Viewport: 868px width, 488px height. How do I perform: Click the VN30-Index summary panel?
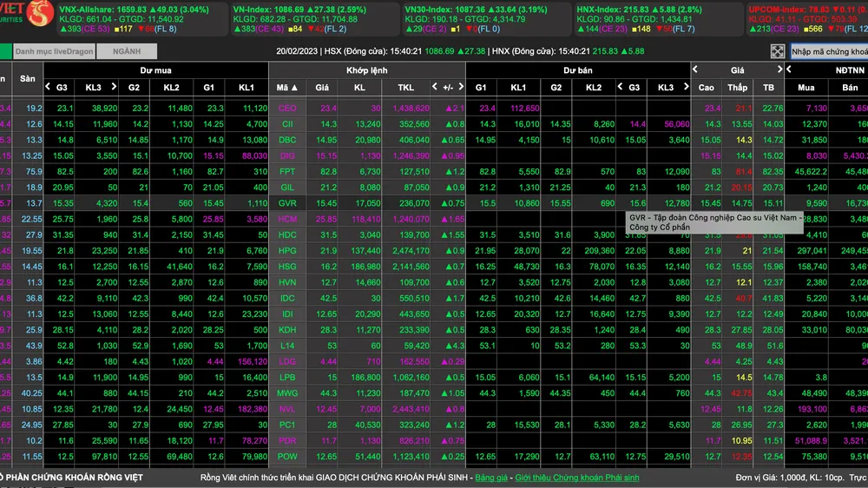point(486,19)
